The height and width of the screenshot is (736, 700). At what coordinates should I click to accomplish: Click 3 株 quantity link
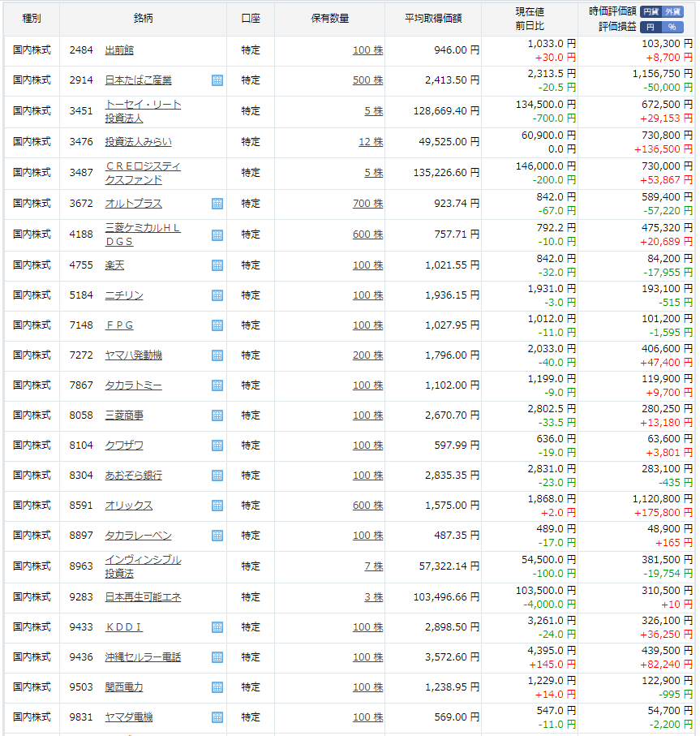coord(374,597)
